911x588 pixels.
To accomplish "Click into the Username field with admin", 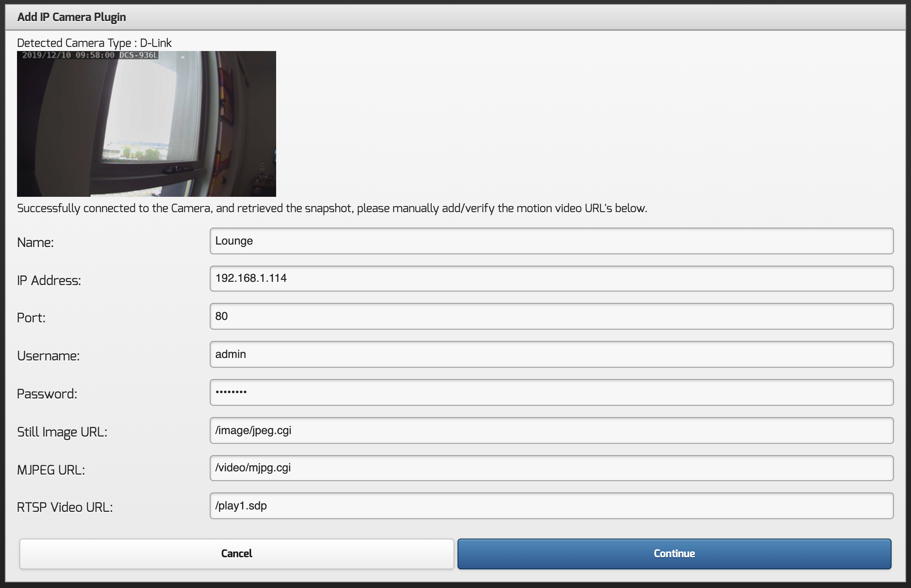I will point(551,354).
